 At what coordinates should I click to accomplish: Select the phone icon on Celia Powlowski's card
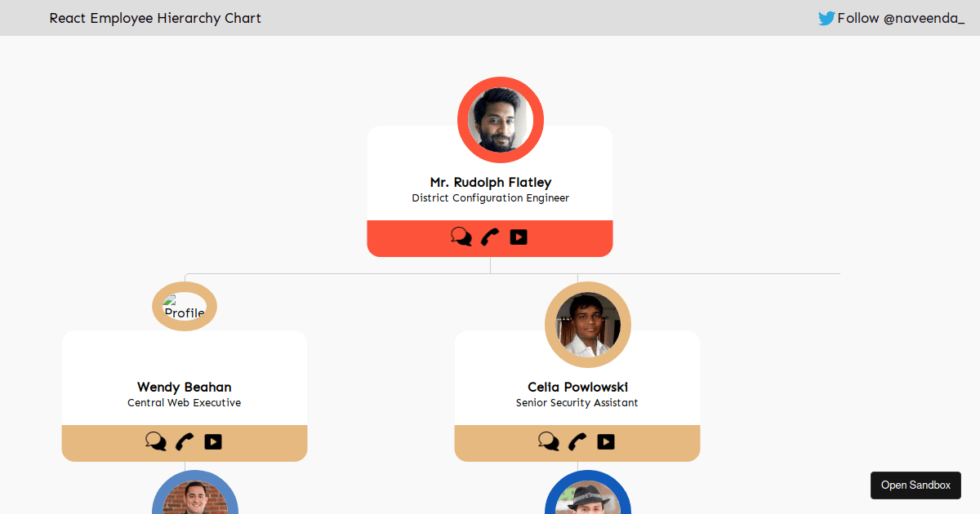tap(577, 441)
